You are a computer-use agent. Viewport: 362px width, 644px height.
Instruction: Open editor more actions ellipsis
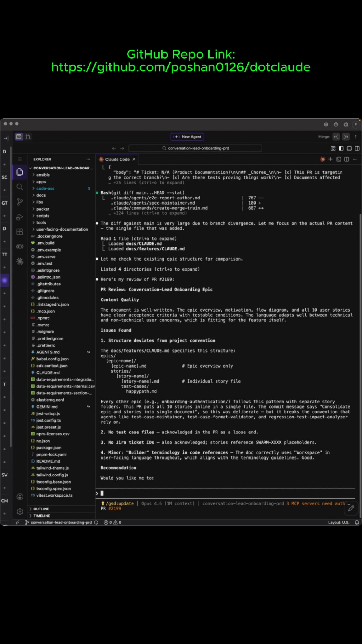coord(355,159)
